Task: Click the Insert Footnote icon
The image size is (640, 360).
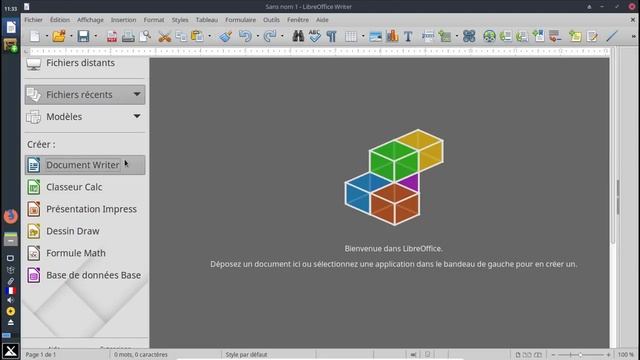Action: click(506, 36)
